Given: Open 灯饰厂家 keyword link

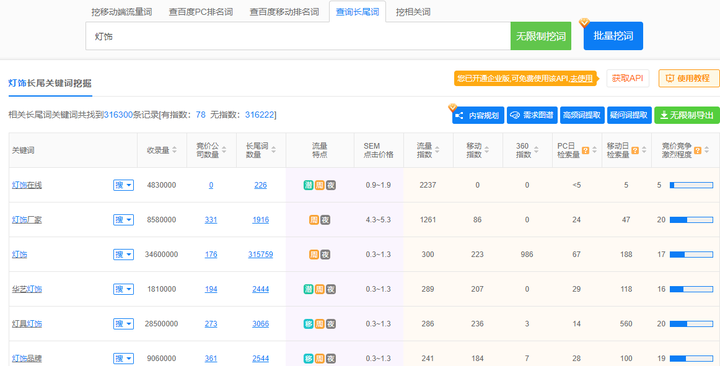Looking at the screenshot, I should tap(27, 220).
